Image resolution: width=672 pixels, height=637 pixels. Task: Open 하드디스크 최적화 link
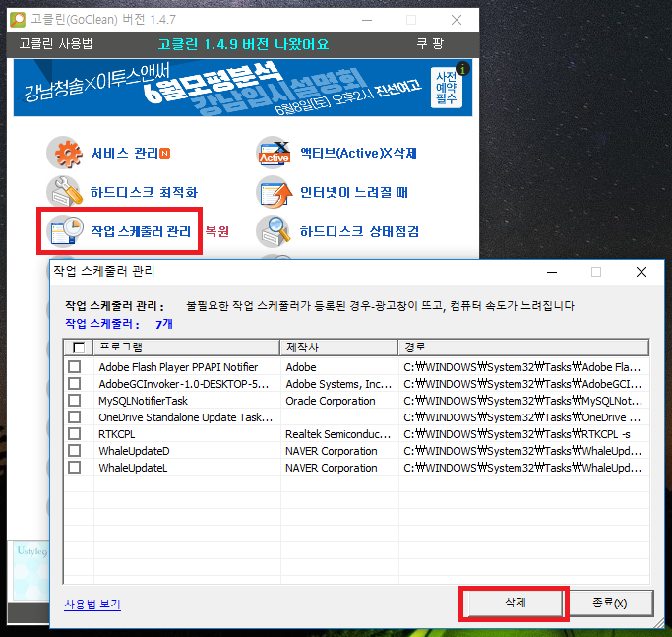(144, 192)
